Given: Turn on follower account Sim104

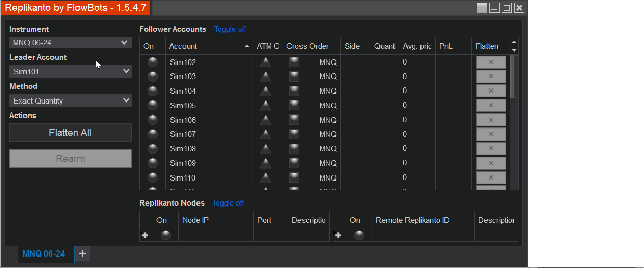Looking at the screenshot, I should pyautogui.click(x=153, y=91).
